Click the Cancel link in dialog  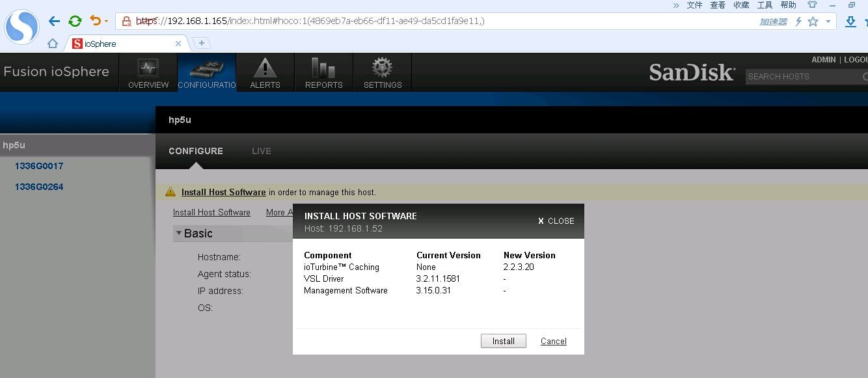pos(554,341)
